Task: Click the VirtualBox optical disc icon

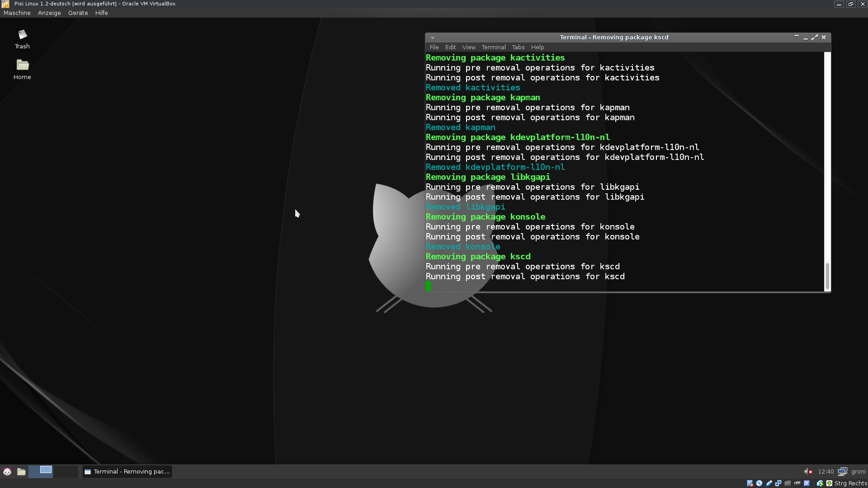Action: 759,483
